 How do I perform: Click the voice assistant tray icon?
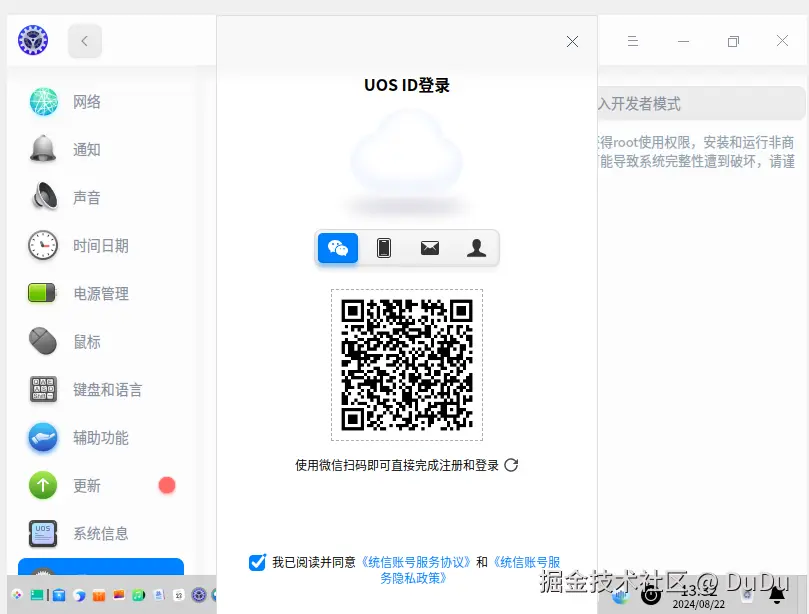point(621,596)
